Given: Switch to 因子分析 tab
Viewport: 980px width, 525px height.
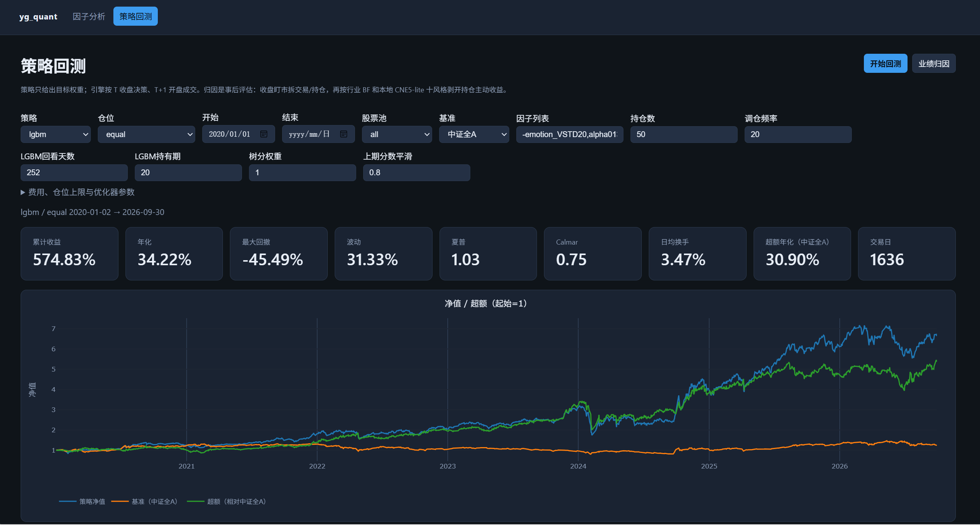Looking at the screenshot, I should [89, 16].
